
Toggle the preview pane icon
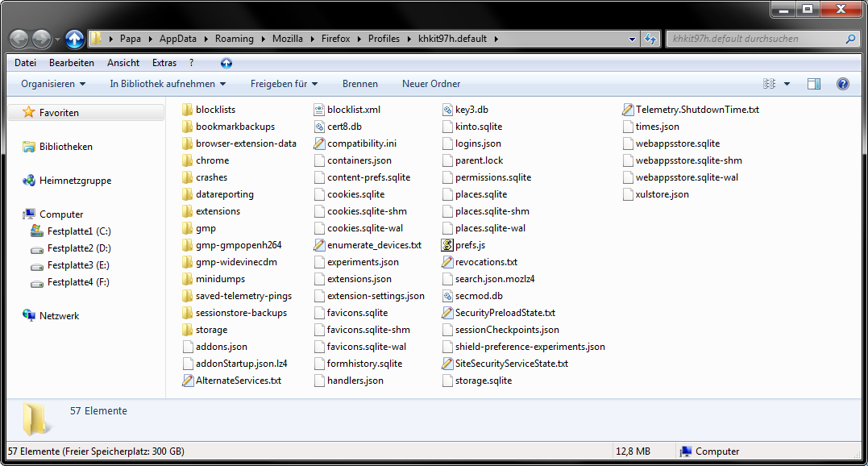tap(814, 84)
